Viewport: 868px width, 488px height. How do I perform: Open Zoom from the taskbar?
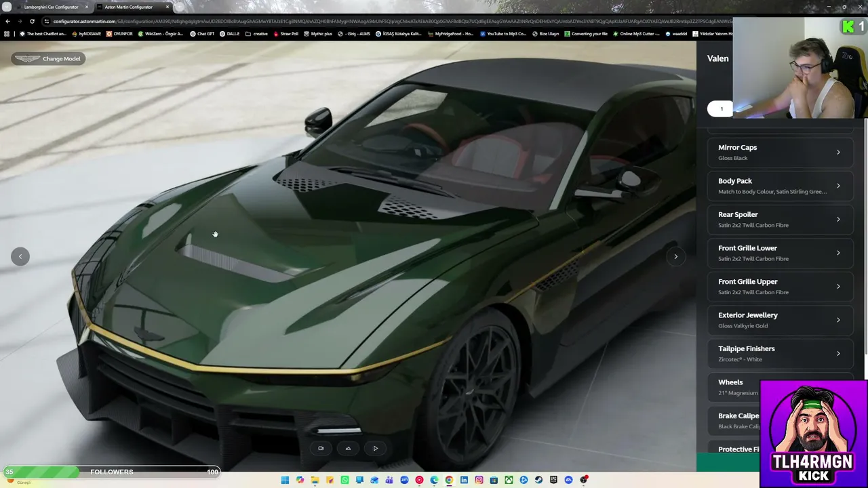click(x=404, y=480)
